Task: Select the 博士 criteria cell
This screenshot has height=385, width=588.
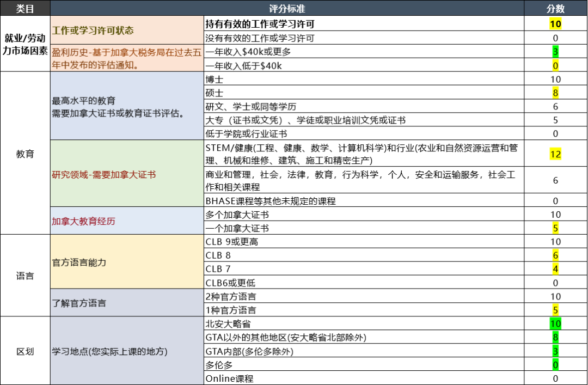Action: [x=364, y=79]
